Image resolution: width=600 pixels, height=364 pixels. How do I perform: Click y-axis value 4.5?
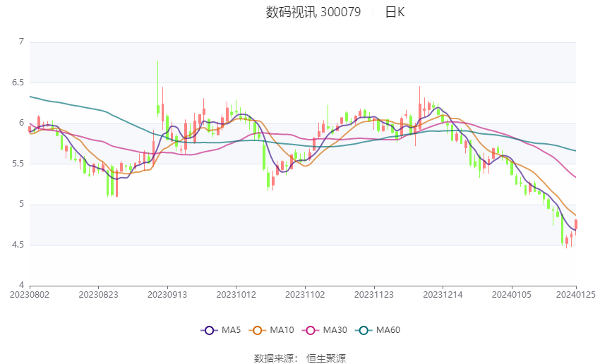[x=18, y=245]
